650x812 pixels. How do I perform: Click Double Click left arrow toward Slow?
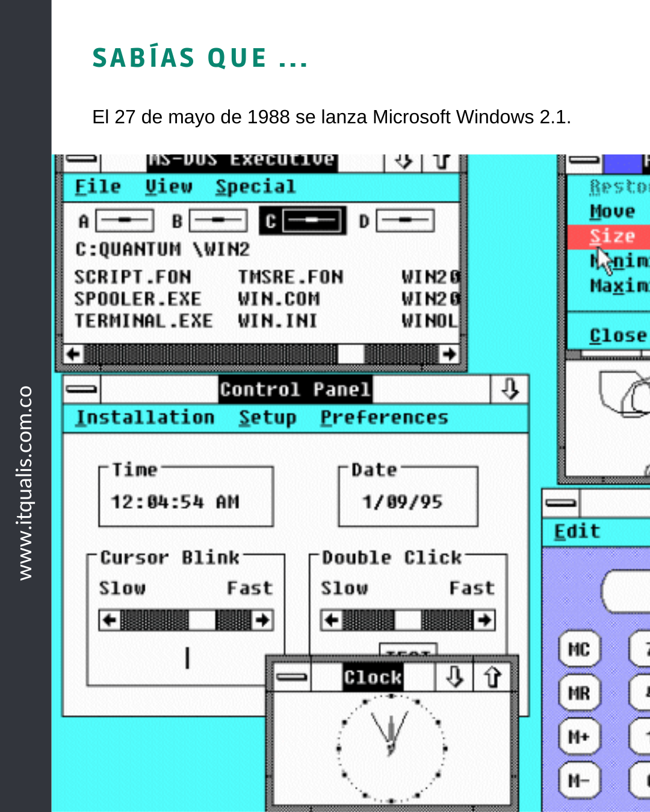point(332,620)
